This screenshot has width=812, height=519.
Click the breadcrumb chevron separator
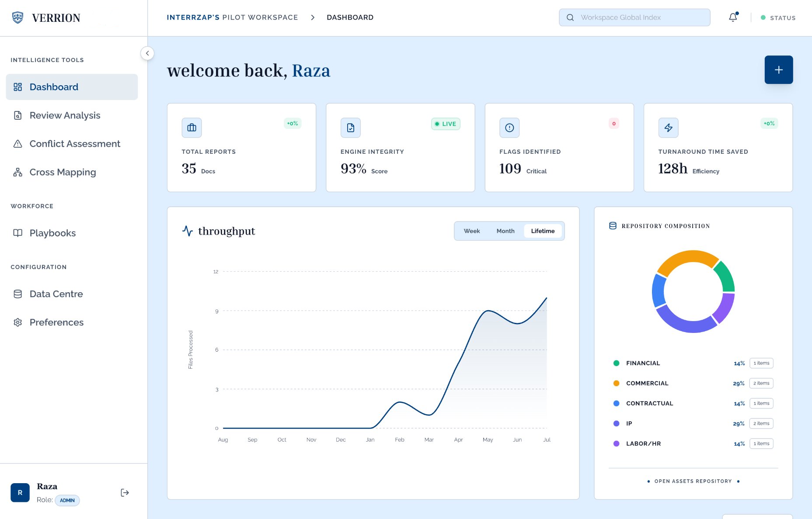(x=313, y=17)
